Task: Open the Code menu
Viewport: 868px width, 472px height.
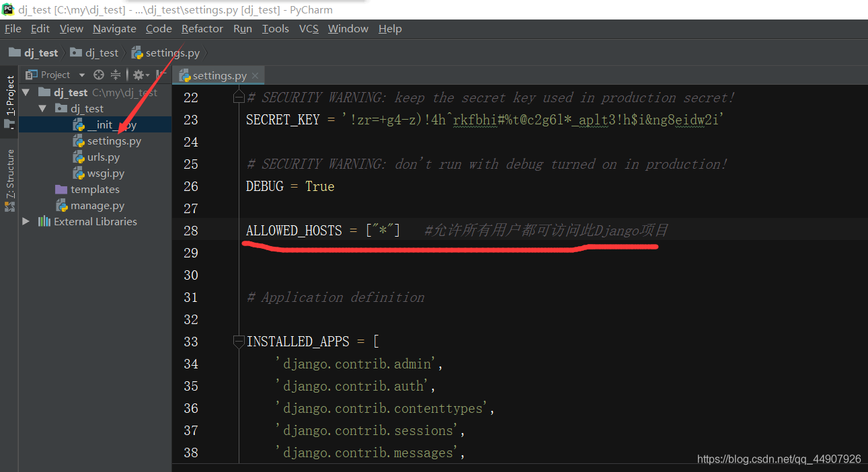Action: [159, 29]
